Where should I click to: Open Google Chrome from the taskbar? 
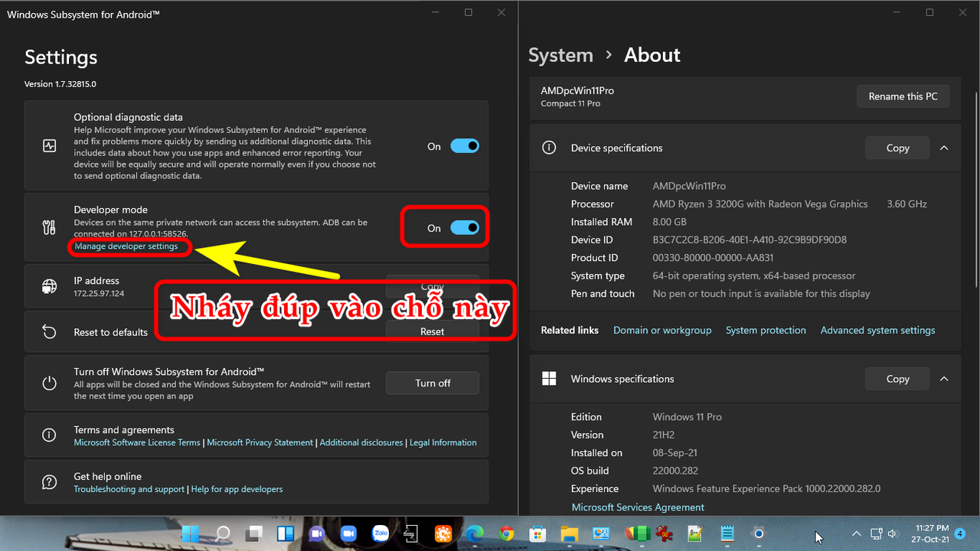click(506, 533)
